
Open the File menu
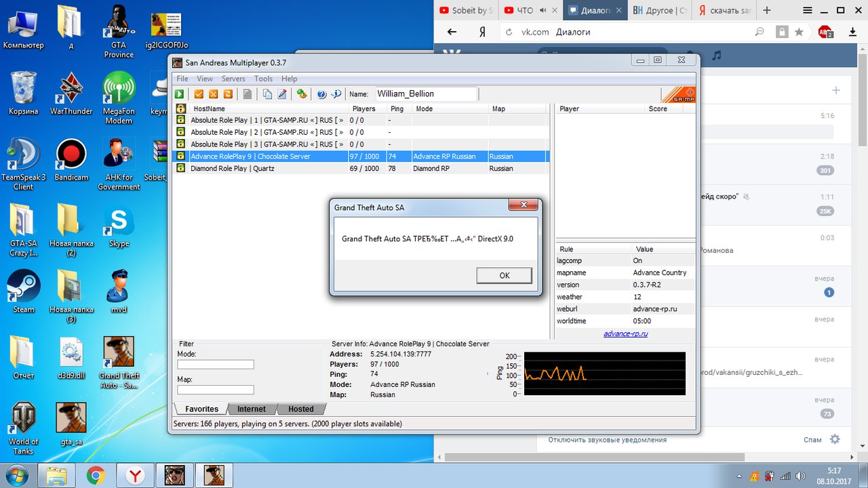pos(182,79)
